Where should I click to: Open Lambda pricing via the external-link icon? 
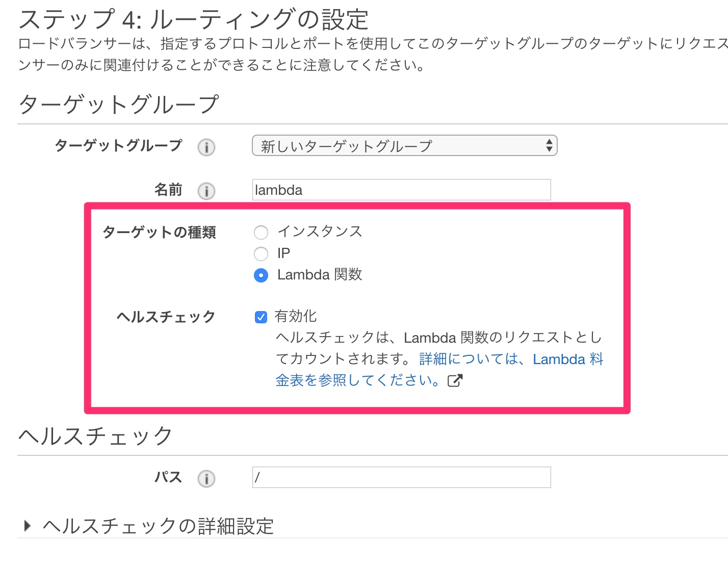[455, 380]
